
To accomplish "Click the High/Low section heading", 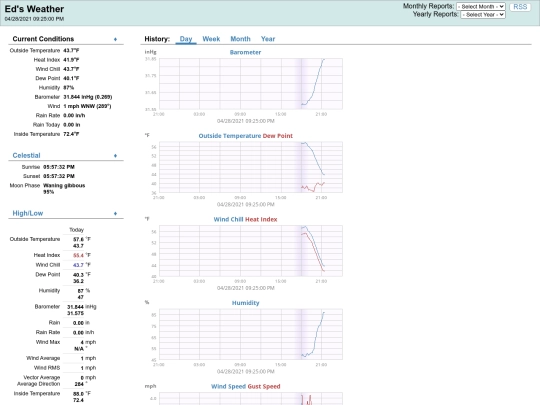I will (28, 213).
